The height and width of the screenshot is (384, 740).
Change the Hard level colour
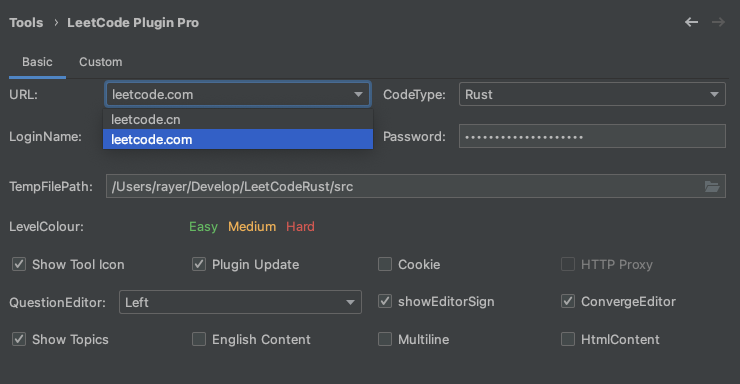[x=300, y=226]
